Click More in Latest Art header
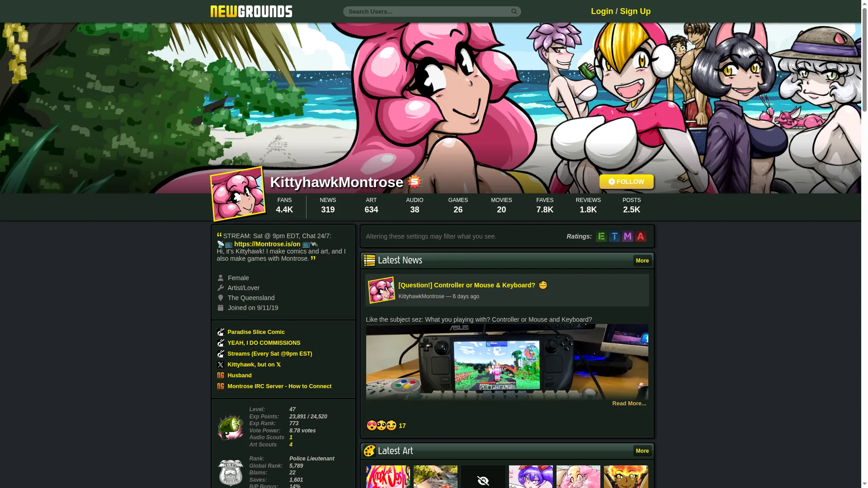The image size is (868, 488). 642,451
